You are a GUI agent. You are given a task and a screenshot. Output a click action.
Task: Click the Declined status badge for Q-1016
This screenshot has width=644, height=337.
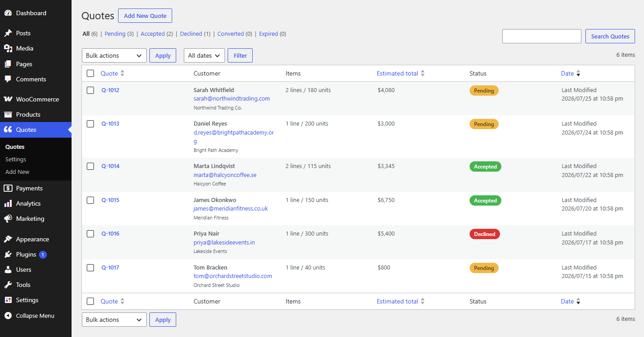click(485, 234)
